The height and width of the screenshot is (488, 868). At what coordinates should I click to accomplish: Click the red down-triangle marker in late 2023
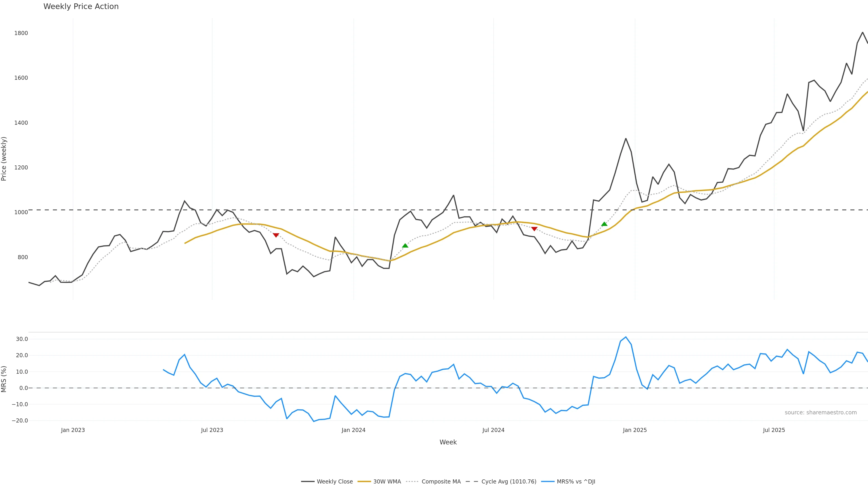(x=276, y=235)
